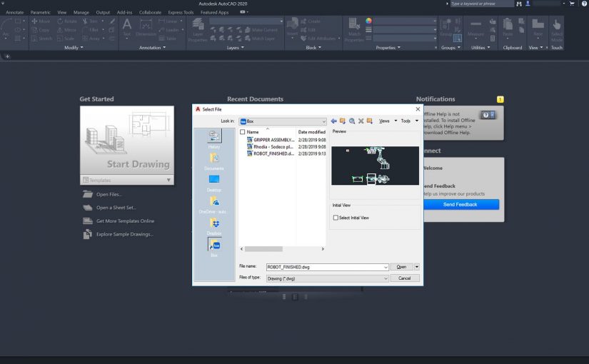Click the Delete X icon in dialog toolbar

(x=361, y=121)
